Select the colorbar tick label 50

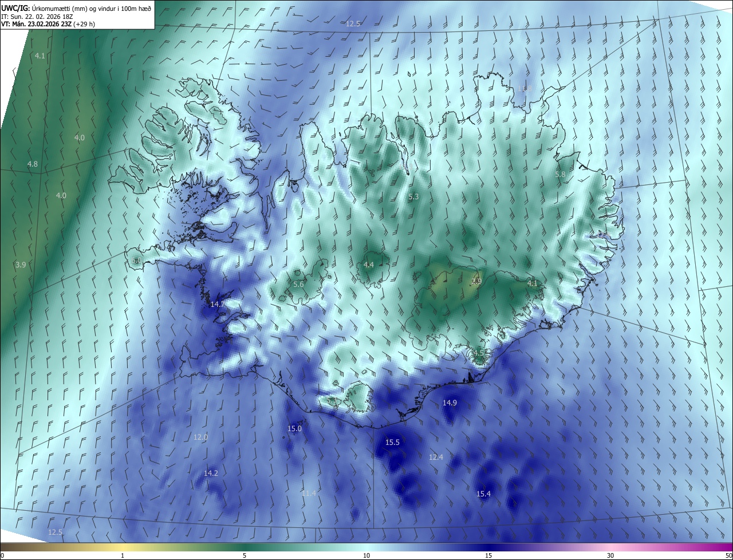click(x=728, y=555)
